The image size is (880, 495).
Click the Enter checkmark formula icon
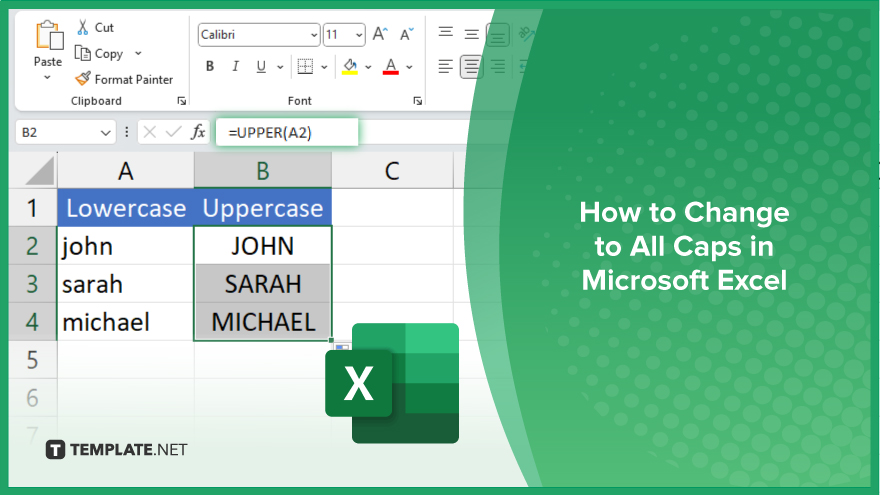(x=173, y=132)
